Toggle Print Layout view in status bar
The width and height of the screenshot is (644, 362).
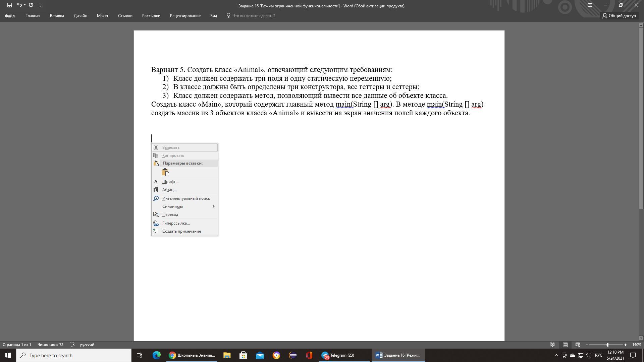(x=565, y=345)
